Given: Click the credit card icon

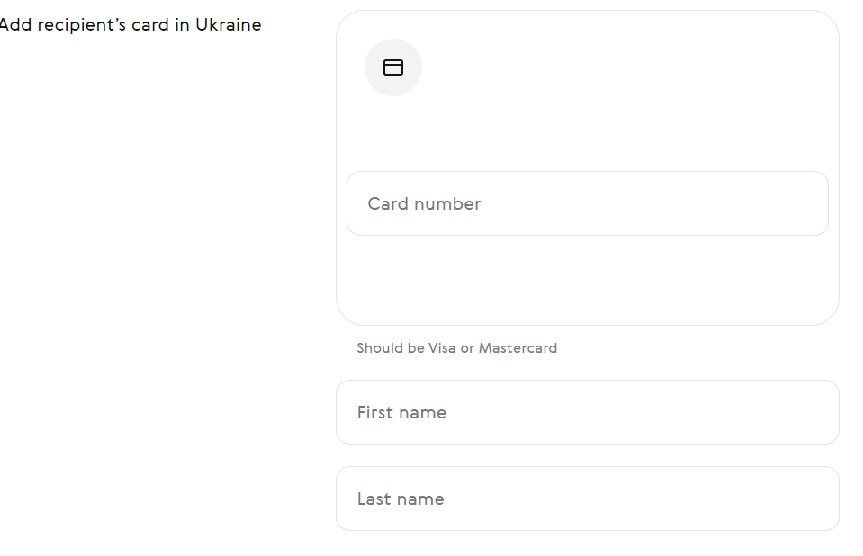Looking at the screenshot, I should [x=393, y=68].
